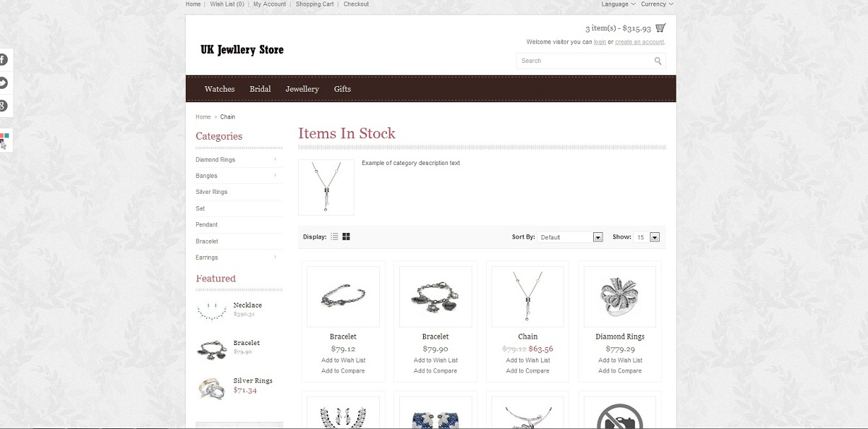Add Chain to Wish List
Viewport: 868px width, 429px height.
coord(528,360)
